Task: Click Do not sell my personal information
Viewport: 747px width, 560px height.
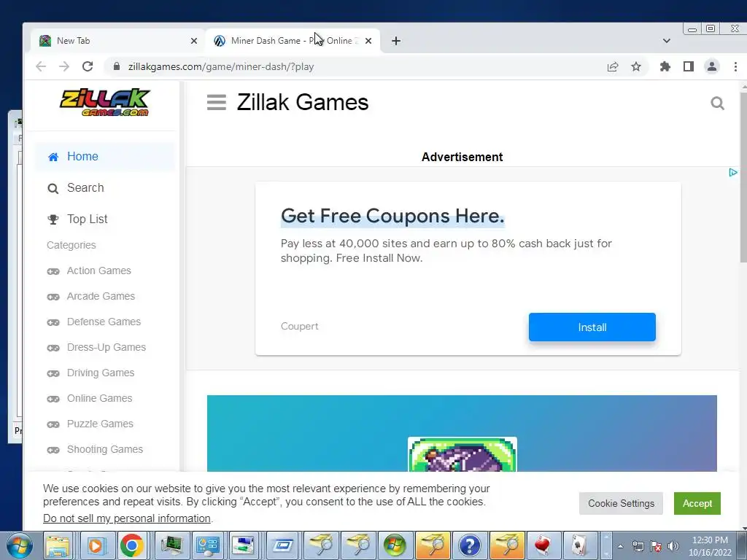Action: 127,518
